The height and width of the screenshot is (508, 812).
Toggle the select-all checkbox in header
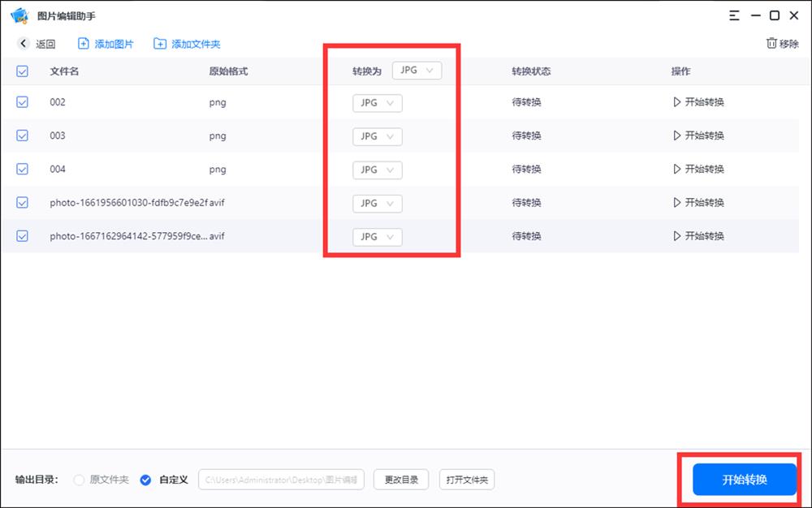click(x=23, y=71)
